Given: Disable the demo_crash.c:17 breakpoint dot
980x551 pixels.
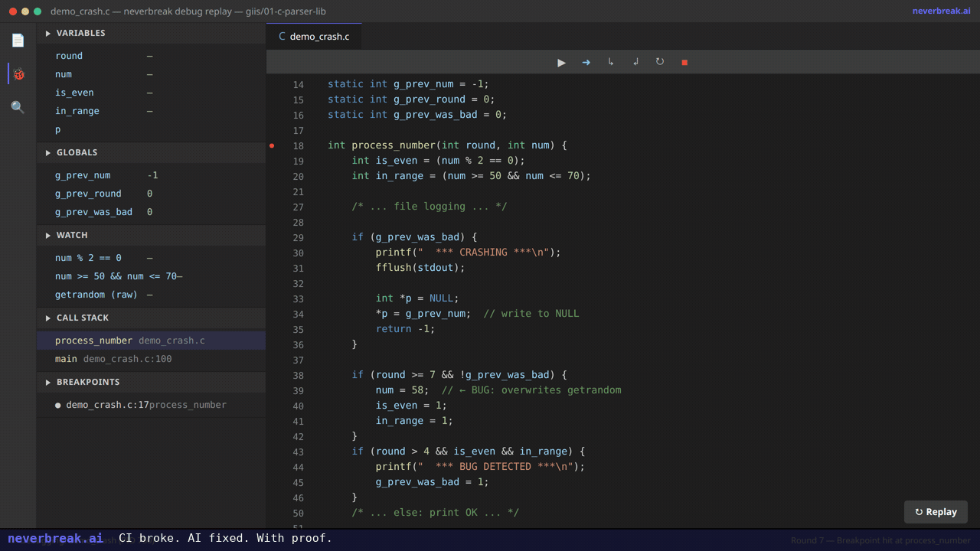Looking at the screenshot, I should 57,405.
